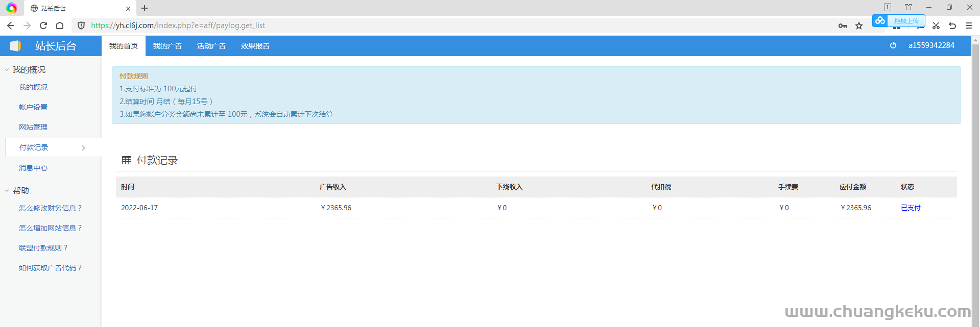Open a new browser tab
Screen dimensions: 980x327
(145, 8)
